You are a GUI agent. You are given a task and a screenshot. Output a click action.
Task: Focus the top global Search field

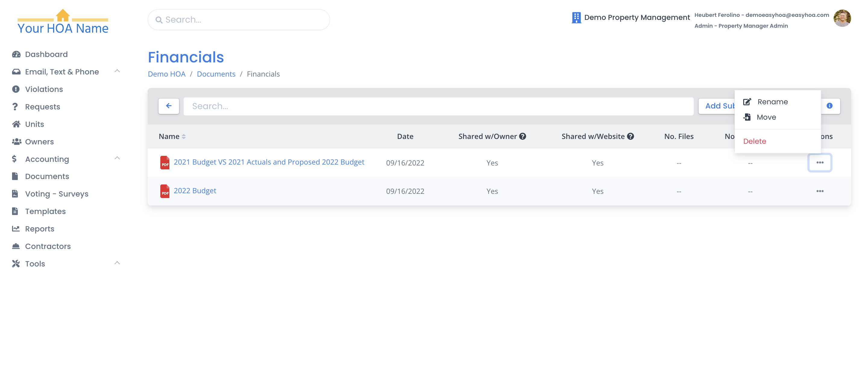239,20
